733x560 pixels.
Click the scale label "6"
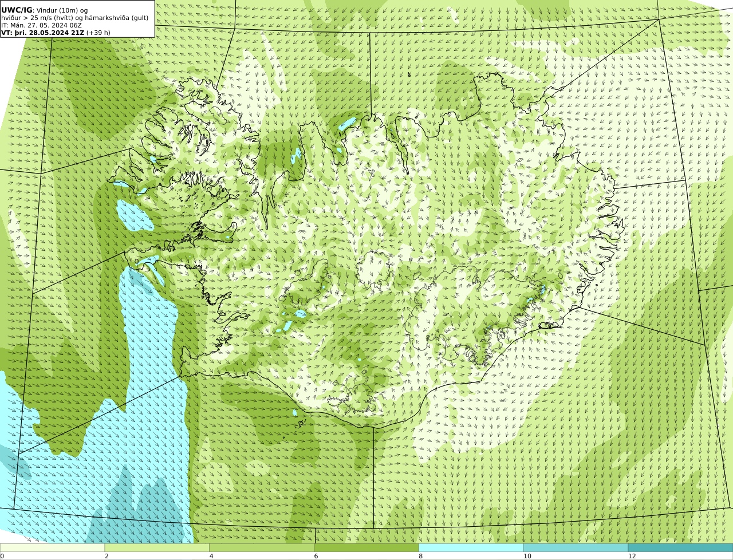click(x=316, y=556)
